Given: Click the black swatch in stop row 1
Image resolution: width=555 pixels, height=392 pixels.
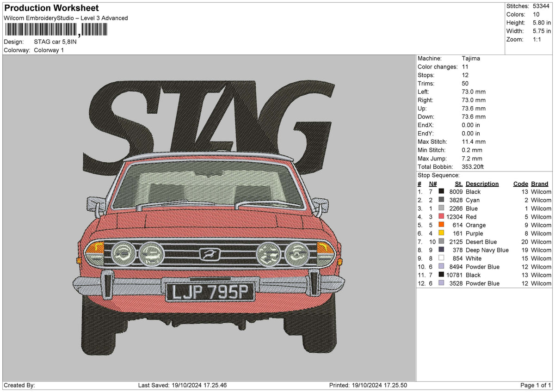Looking at the screenshot, I should 441,192.
